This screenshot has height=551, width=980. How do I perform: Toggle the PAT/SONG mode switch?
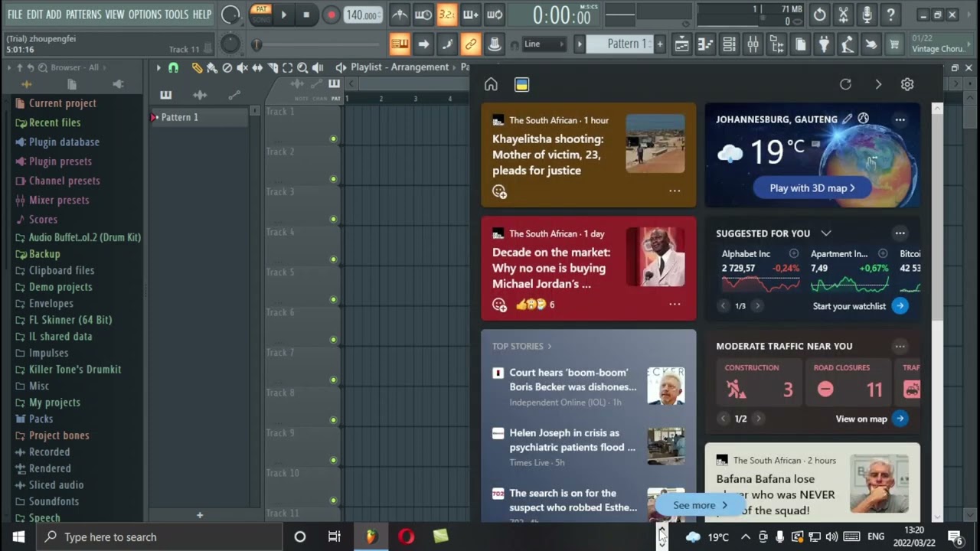[x=261, y=15]
